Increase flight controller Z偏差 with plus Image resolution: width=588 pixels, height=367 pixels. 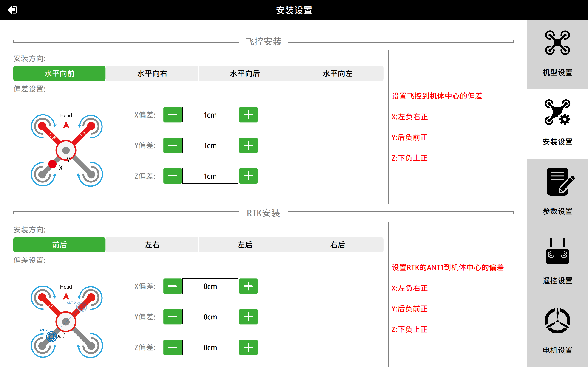coord(248,176)
